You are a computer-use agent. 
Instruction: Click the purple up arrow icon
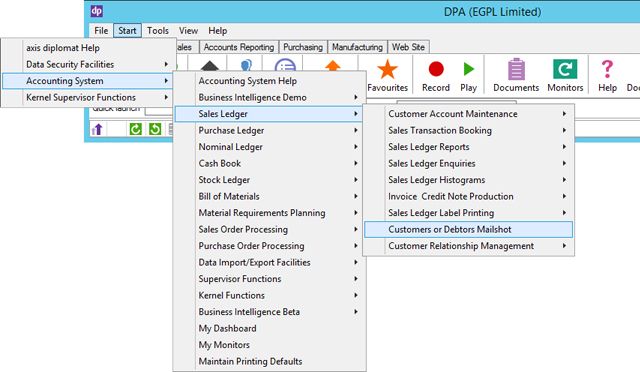pyautogui.click(x=97, y=129)
